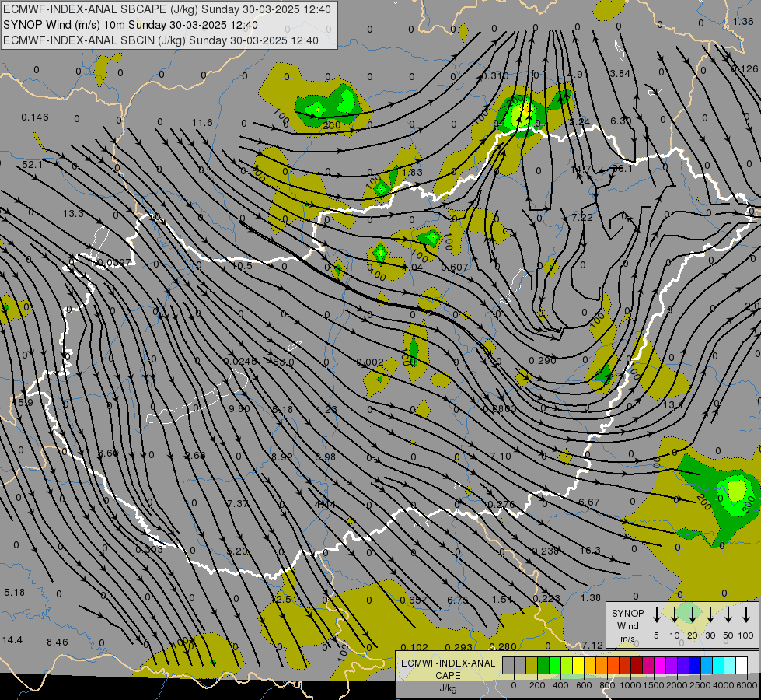Click the map value '9.80'

click(x=239, y=408)
